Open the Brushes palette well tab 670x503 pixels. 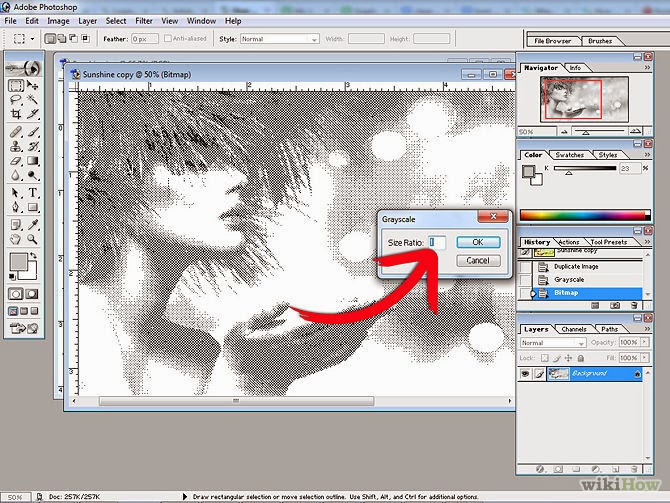[600, 41]
